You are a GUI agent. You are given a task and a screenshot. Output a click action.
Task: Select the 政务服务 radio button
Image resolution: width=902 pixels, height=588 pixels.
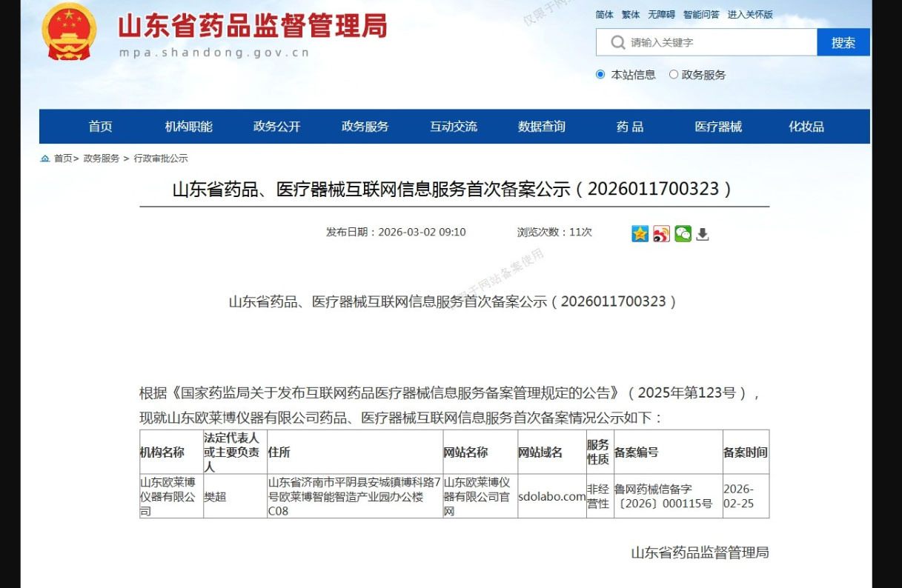point(674,74)
